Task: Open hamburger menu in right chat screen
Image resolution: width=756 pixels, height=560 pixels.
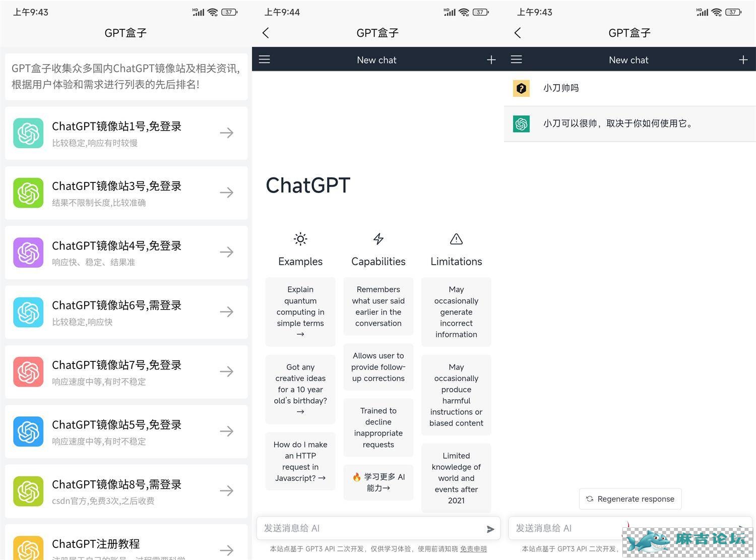Action: click(x=516, y=59)
